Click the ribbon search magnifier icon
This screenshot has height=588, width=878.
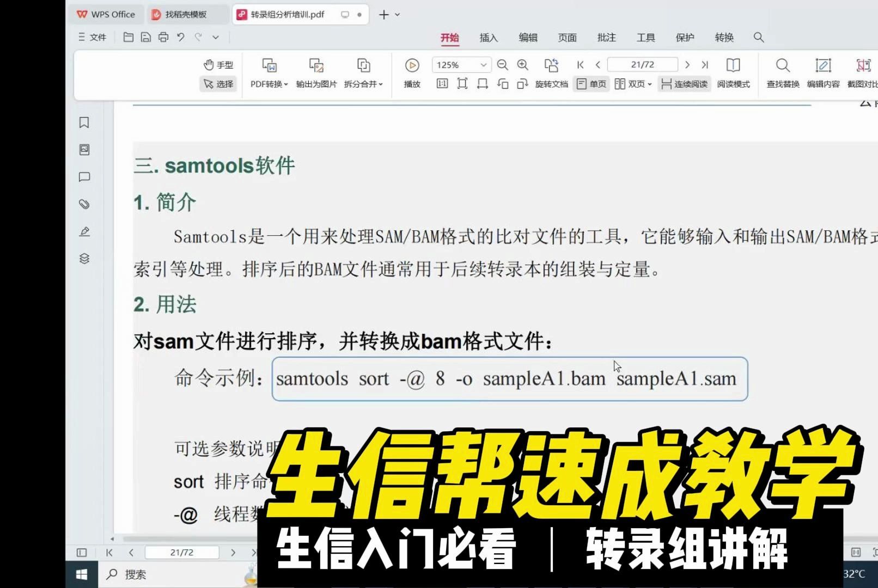point(759,38)
